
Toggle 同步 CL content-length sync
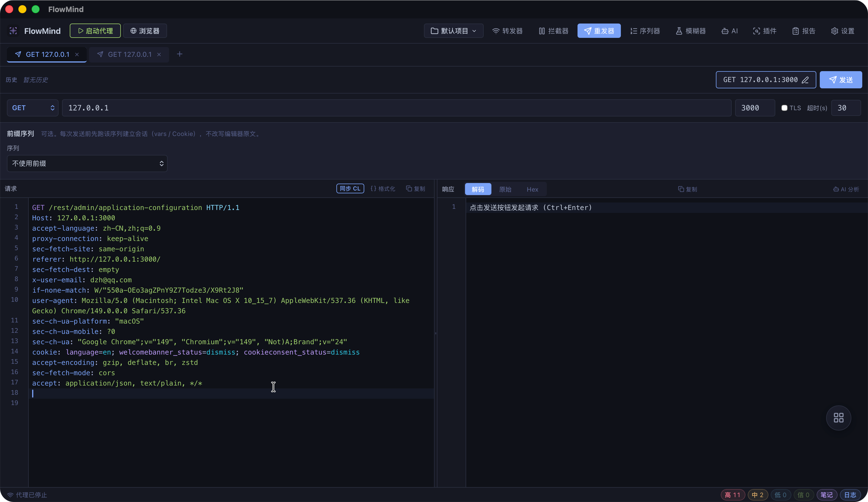[x=350, y=189]
